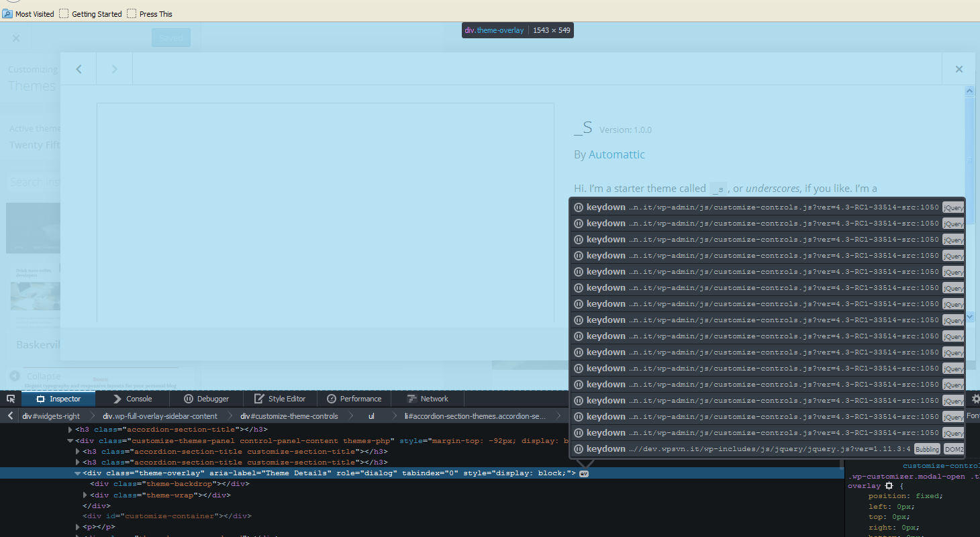The image size is (980, 537).
Task: Select li#accordion-section-themes breadcrumb
Action: pos(475,416)
